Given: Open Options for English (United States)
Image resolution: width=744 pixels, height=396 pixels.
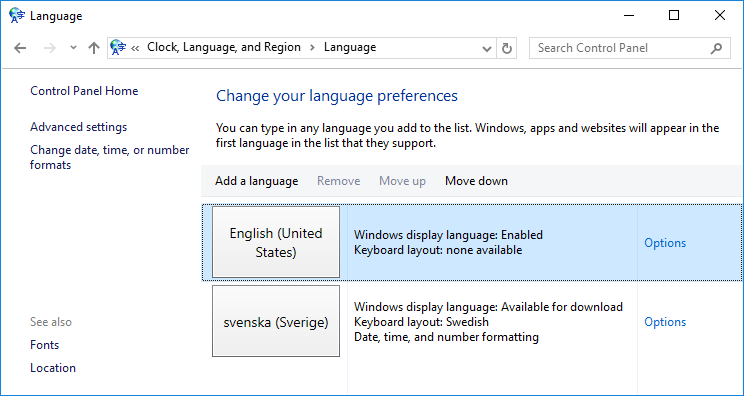Looking at the screenshot, I should [665, 243].
